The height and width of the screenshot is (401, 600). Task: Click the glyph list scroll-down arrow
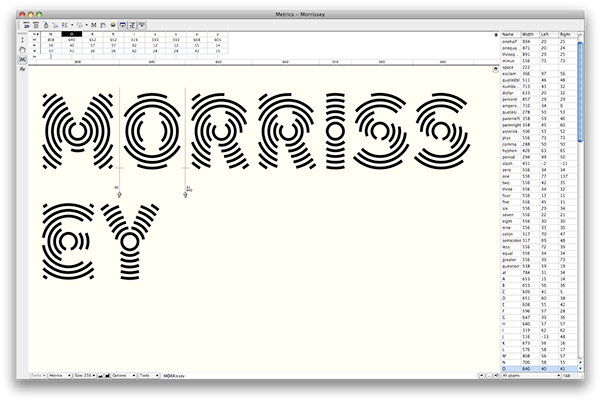(580, 368)
